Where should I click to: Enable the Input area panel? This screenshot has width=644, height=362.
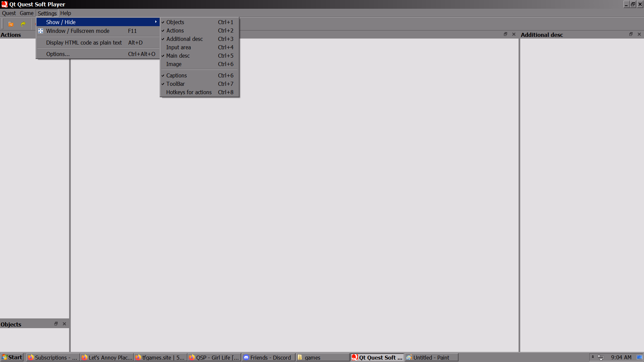[178, 47]
